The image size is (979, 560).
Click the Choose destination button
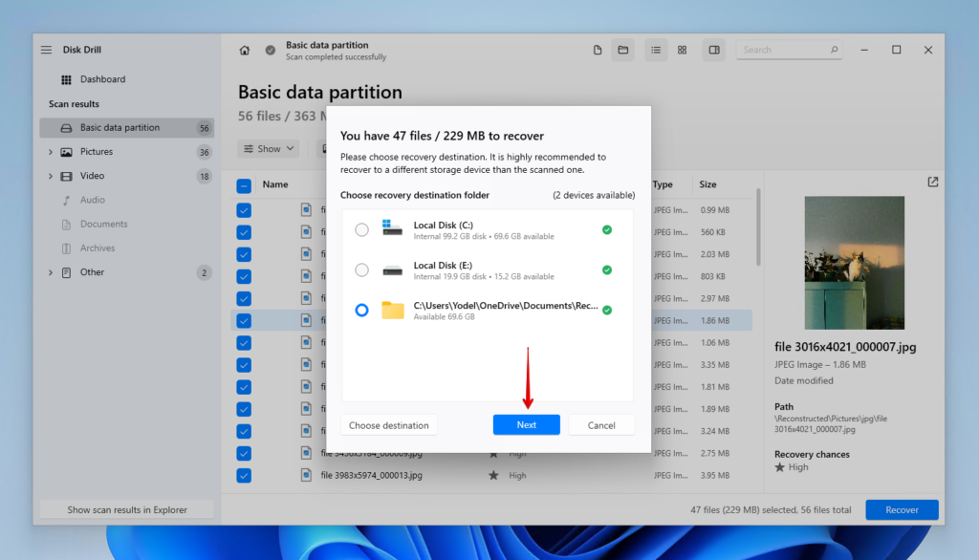[x=389, y=424]
